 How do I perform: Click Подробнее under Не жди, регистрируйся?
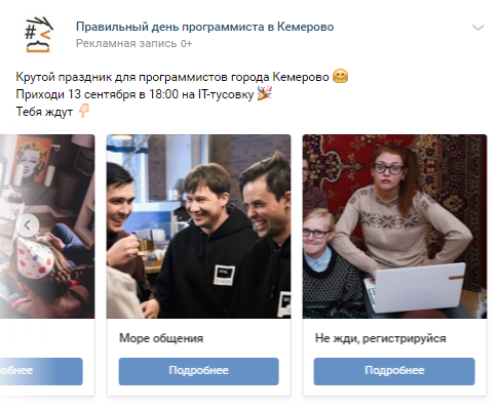tap(394, 371)
